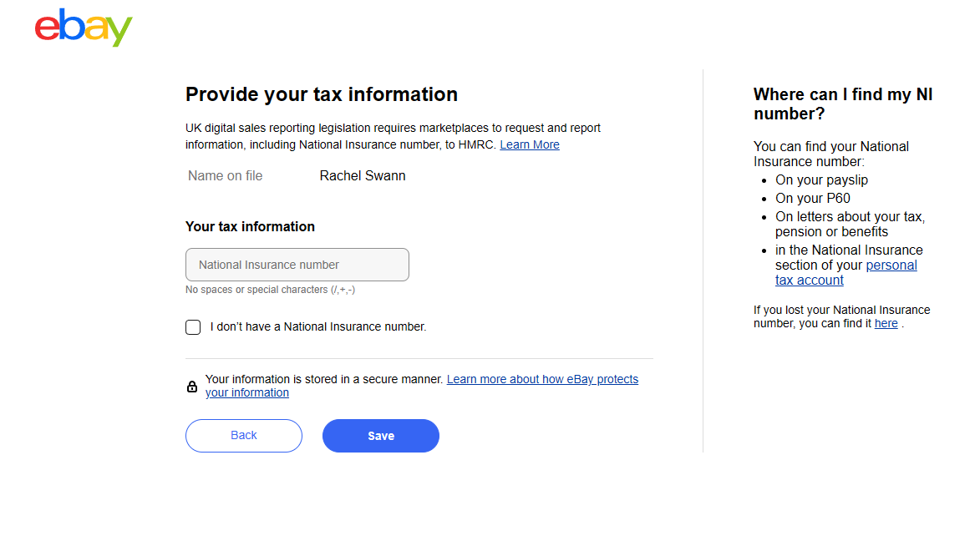Click the eBay logo

(x=84, y=28)
